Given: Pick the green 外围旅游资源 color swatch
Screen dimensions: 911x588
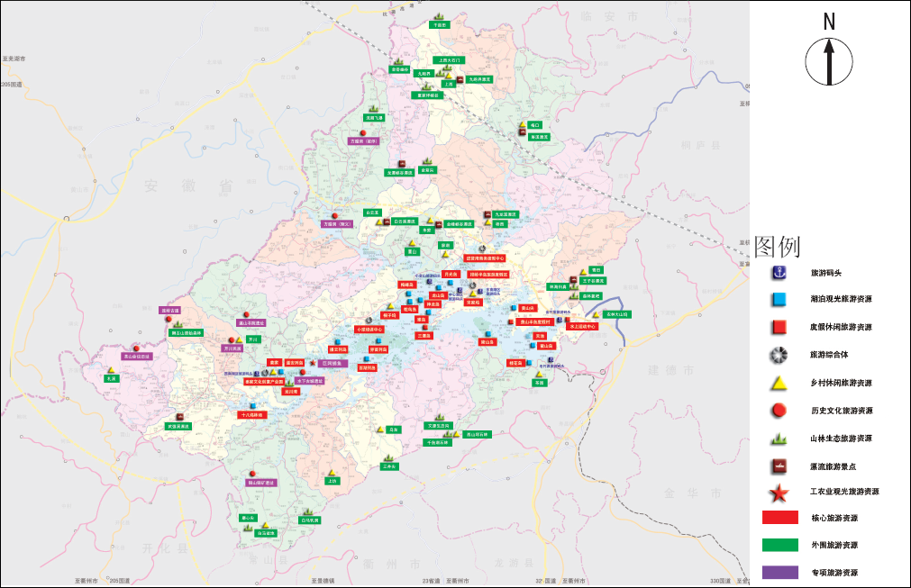Looking at the screenshot, I should 780,545.
